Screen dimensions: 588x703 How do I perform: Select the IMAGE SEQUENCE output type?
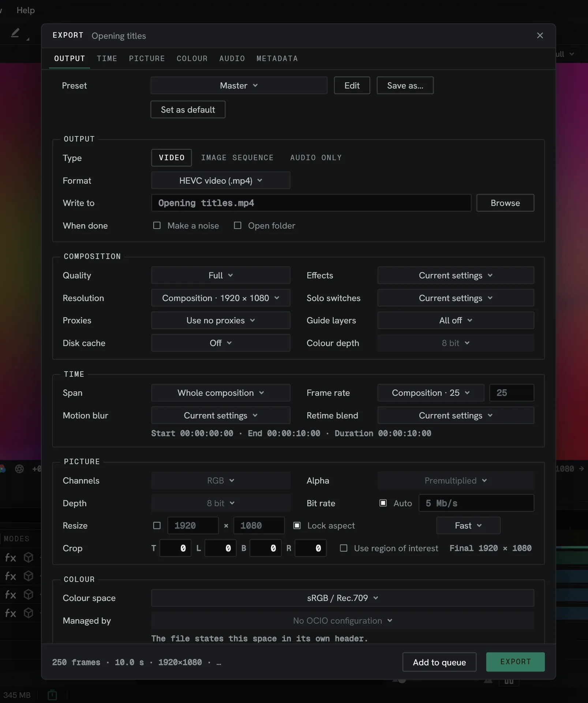tap(237, 158)
